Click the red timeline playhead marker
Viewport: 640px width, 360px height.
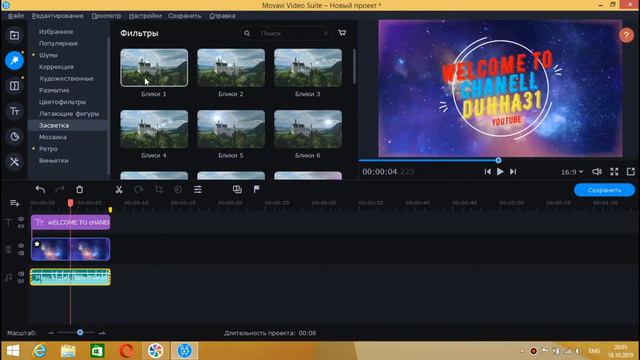[70, 203]
